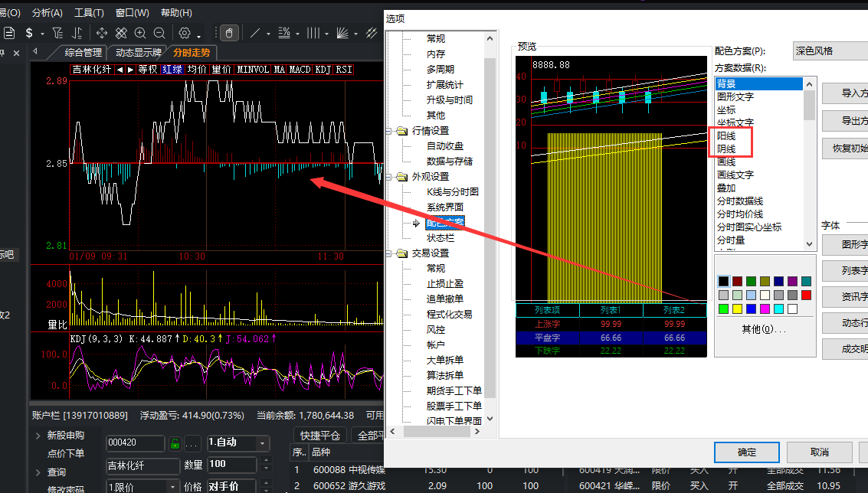Select 阴线 in scheme data list
Viewport: 868px width, 493px height.
(x=726, y=149)
